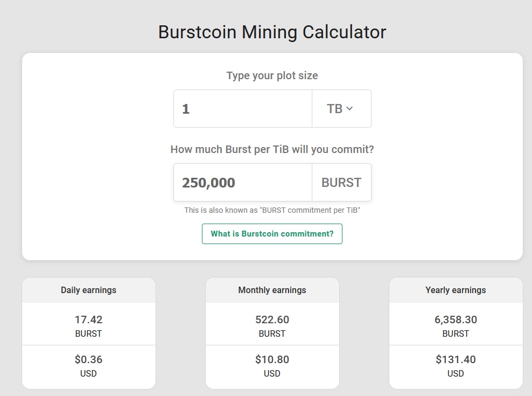Select the Yearly earnings card header
Screen dimensions: 532x396
(x=456, y=290)
